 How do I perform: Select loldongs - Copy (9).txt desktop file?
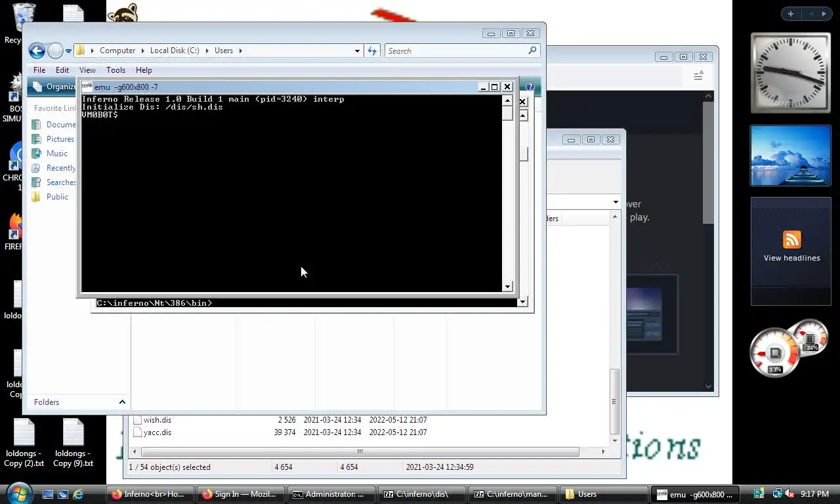(73, 444)
